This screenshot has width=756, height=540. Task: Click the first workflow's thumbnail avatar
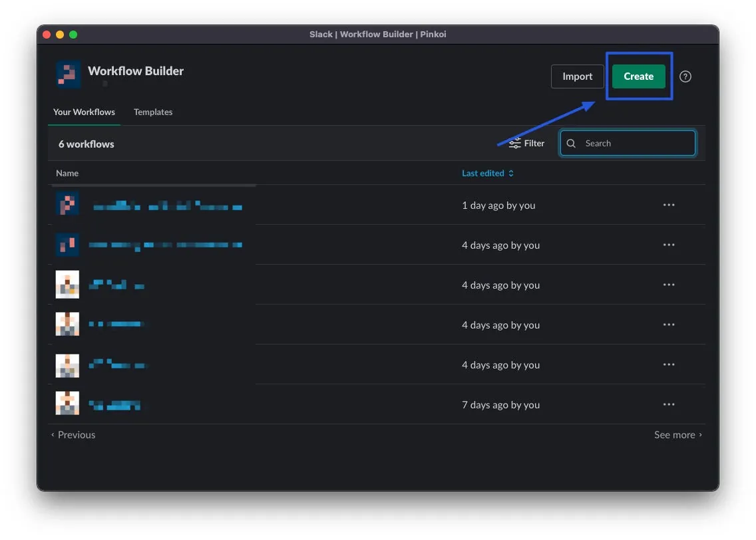click(68, 204)
